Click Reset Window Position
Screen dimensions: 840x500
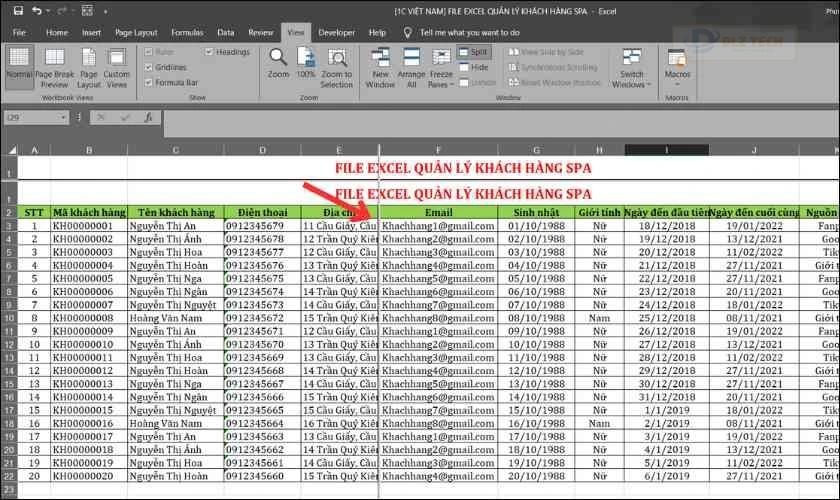tap(554, 83)
